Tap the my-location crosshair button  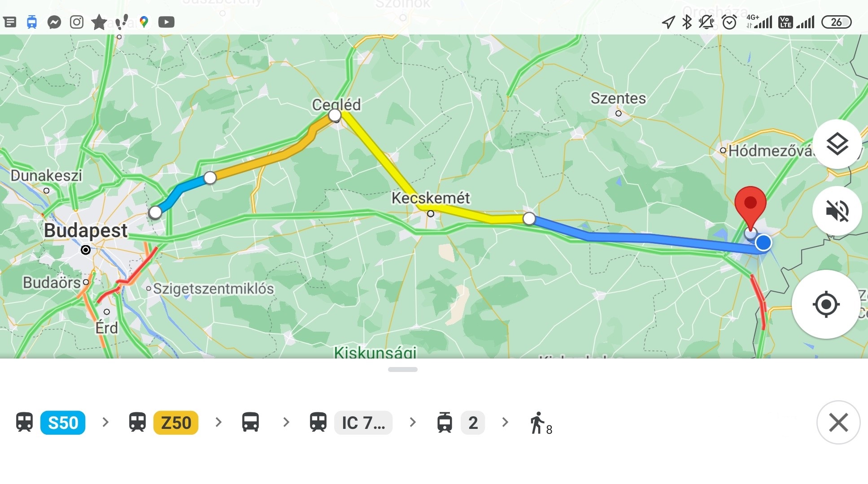(826, 305)
